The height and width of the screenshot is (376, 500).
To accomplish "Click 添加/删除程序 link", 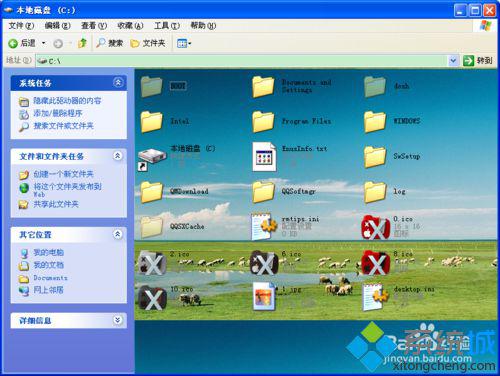I will point(58,113).
